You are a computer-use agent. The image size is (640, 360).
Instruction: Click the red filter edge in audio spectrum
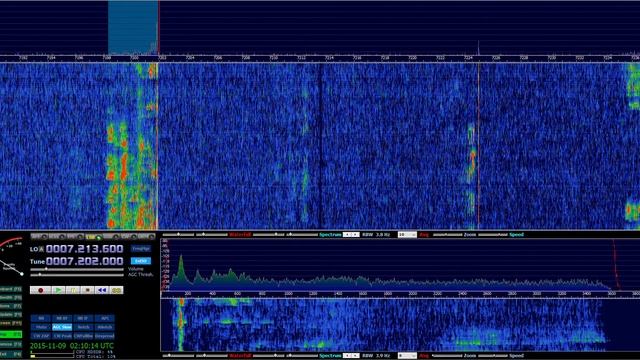[616, 265]
